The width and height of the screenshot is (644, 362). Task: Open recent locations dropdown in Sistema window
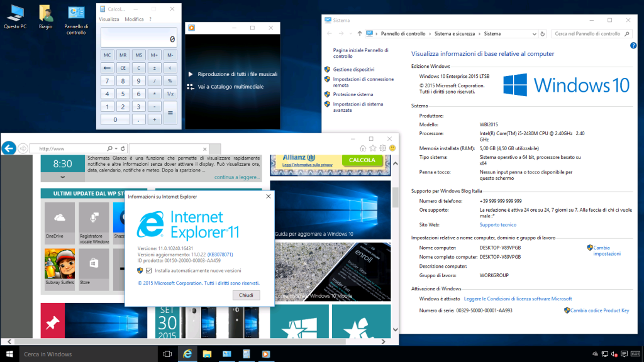(350, 34)
